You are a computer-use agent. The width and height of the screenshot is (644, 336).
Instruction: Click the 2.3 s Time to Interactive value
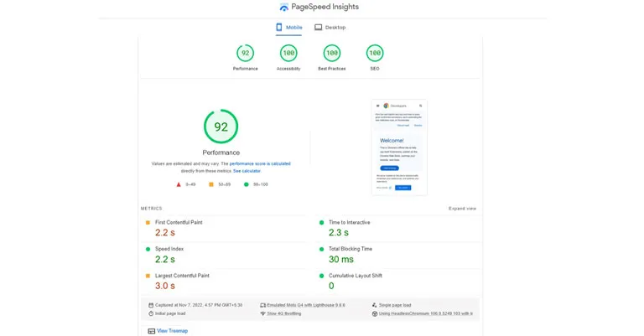339,233
